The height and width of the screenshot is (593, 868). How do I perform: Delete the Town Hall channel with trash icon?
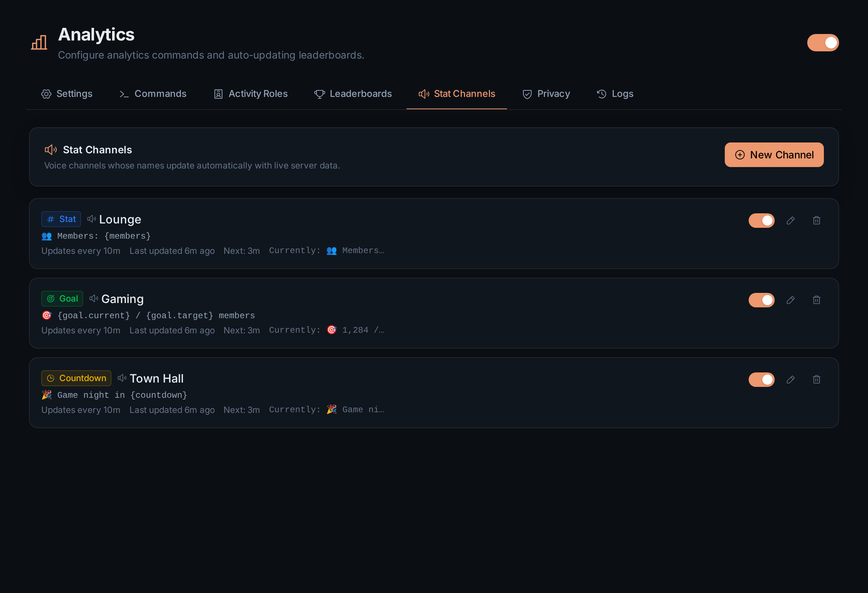click(x=817, y=379)
